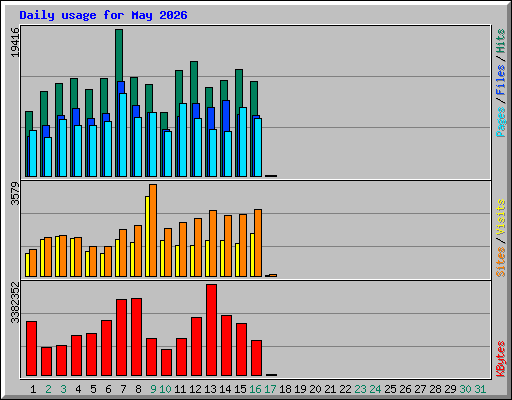Click the cyan 'Pages' legend label
Viewport: 512px width, 400px height.
click(500, 122)
